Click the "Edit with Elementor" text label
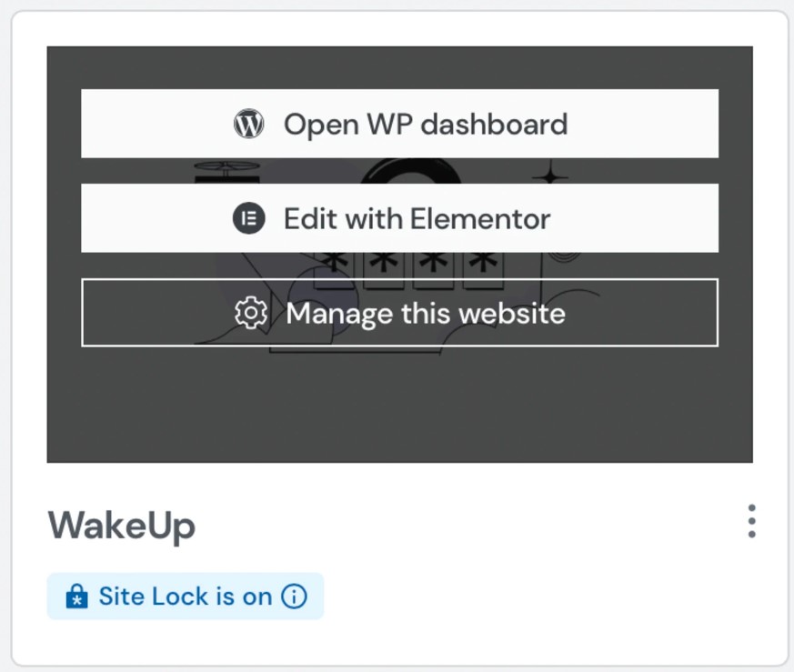The width and height of the screenshot is (794, 672). click(417, 218)
